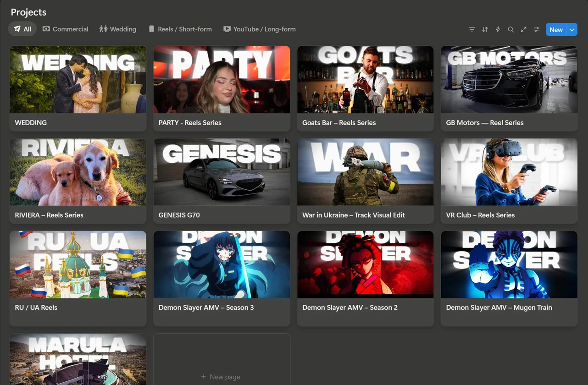The image size is (588, 385).
Task: Open view settings sliders icon
Action: point(536,29)
